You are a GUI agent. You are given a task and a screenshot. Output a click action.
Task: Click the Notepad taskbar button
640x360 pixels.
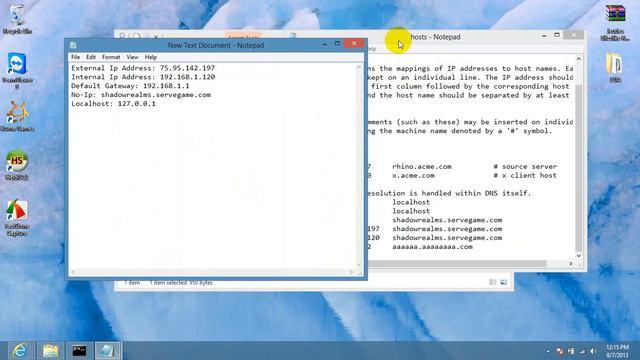[108, 351]
